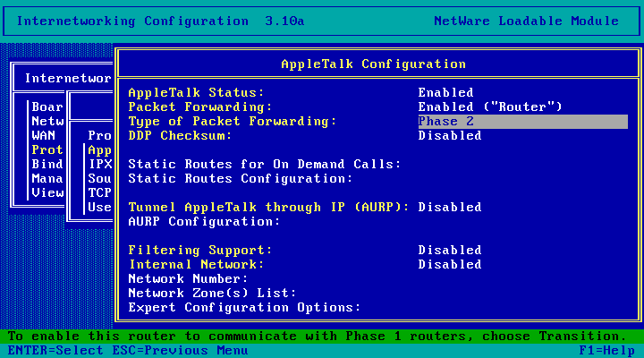Select Boar item in Internetworking menu
The image size is (644, 358).
(47, 107)
